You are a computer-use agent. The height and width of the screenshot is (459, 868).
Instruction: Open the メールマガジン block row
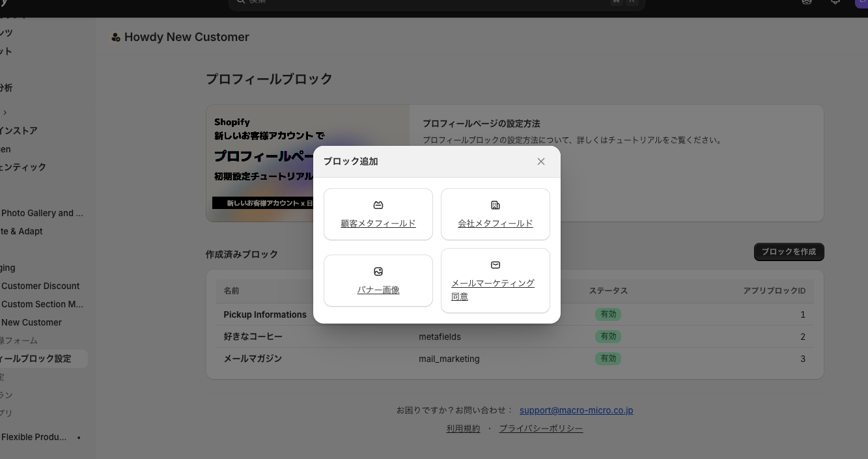tap(515, 359)
